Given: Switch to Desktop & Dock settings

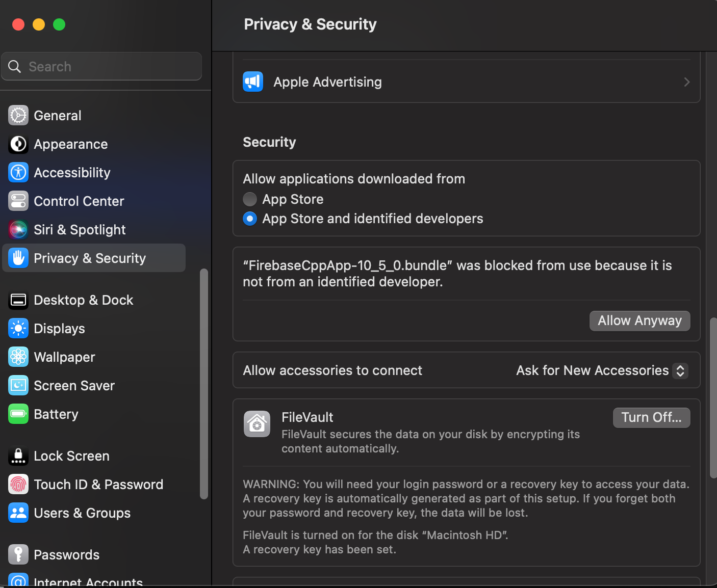Looking at the screenshot, I should click(94, 300).
